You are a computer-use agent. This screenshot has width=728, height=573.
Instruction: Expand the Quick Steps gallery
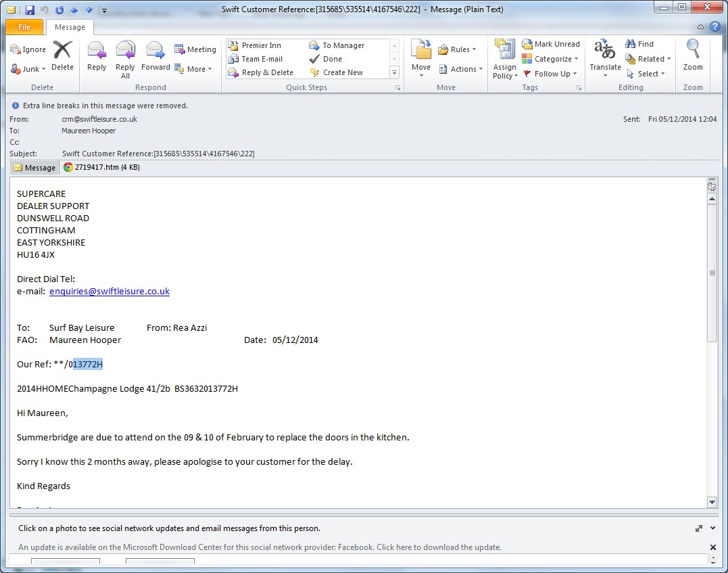[394, 72]
